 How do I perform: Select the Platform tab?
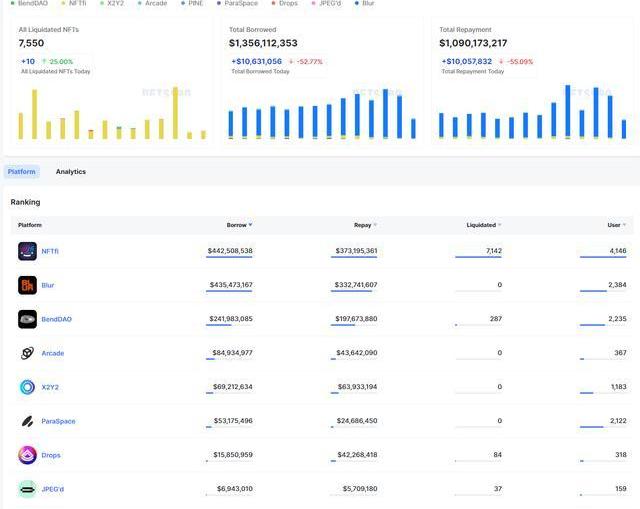pyautogui.click(x=22, y=172)
